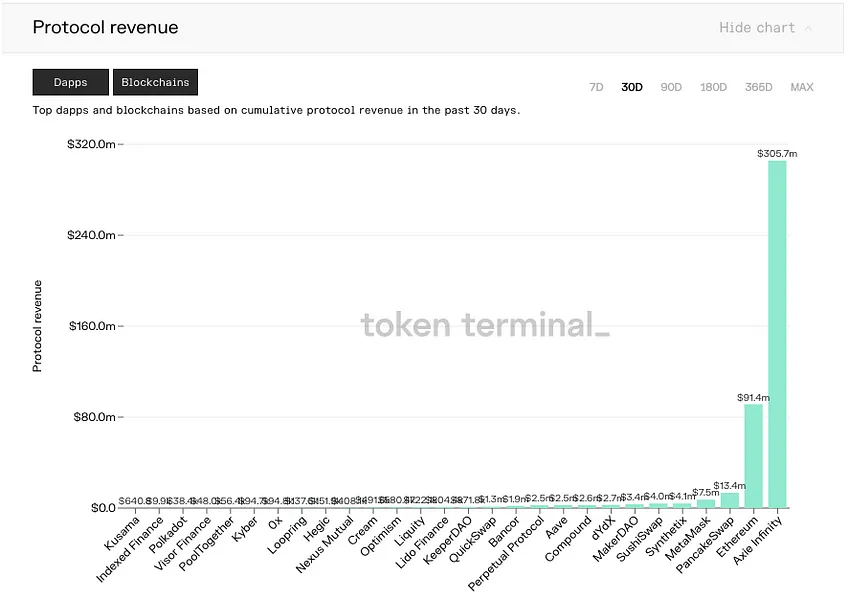Image resolution: width=848 pixels, height=595 pixels.
Task: Click the Ethereum revenue bar
Action: [x=753, y=456]
